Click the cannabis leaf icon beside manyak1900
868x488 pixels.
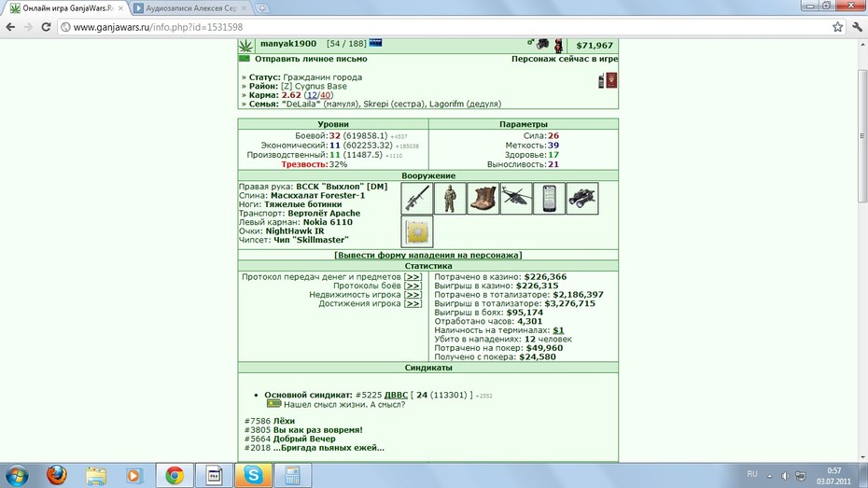(x=245, y=46)
